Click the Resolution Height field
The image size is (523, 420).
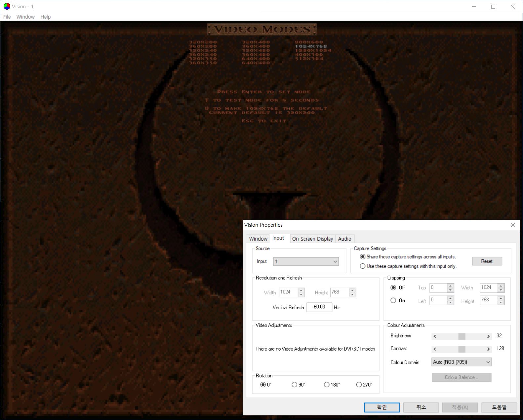point(340,292)
